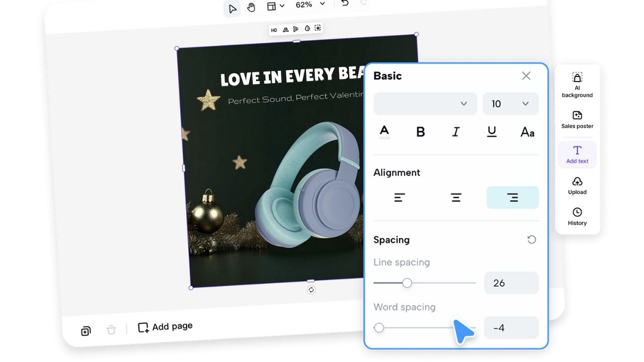Undo the last action
This screenshot has height=362, width=644.
coord(345,3)
